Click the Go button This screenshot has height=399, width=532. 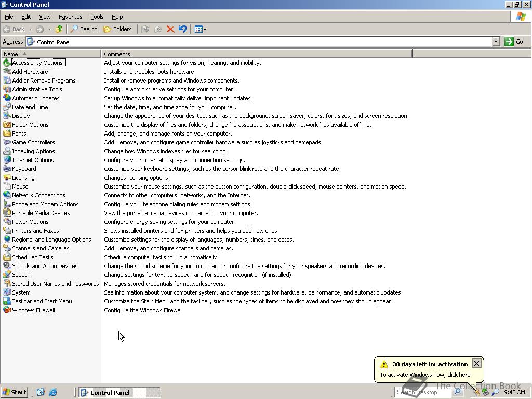pyautogui.click(x=514, y=42)
